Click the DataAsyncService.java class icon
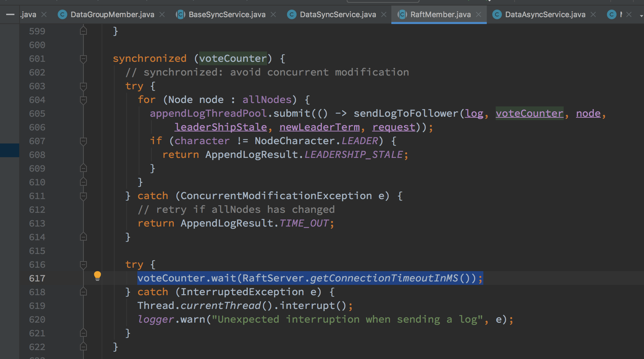This screenshot has width=644, height=359. [497, 14]
